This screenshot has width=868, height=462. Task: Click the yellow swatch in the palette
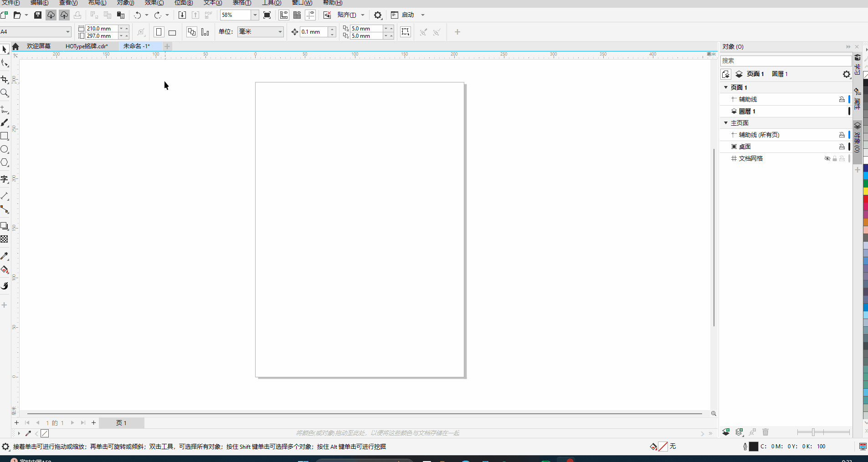coord(865,191)
